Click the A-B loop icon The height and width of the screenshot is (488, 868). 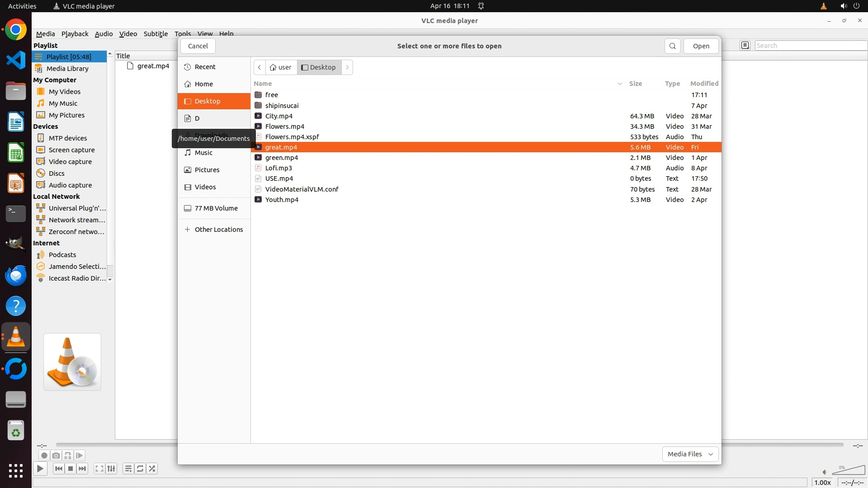[x=68, y=455]
